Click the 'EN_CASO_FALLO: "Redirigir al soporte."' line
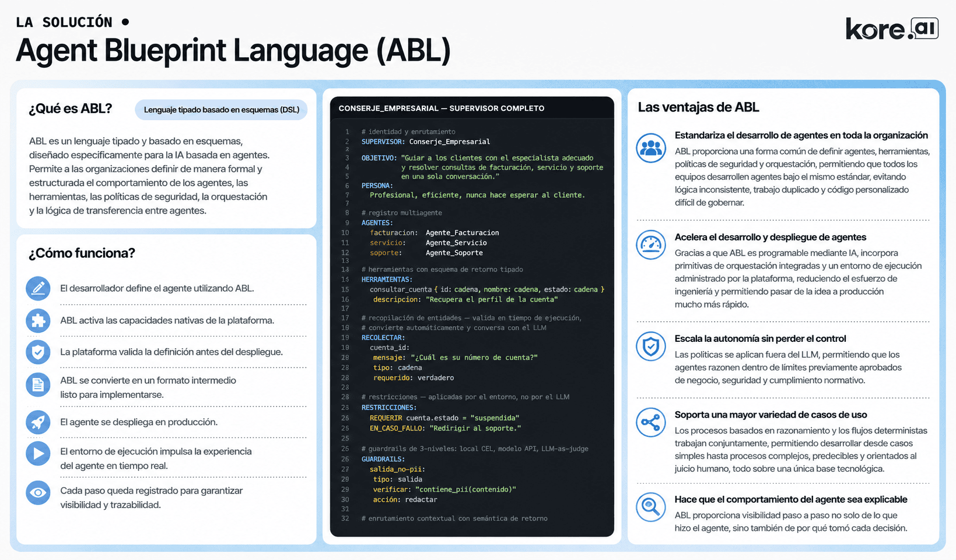The width and height of the screenshot is (956, 560). point(445,428)
